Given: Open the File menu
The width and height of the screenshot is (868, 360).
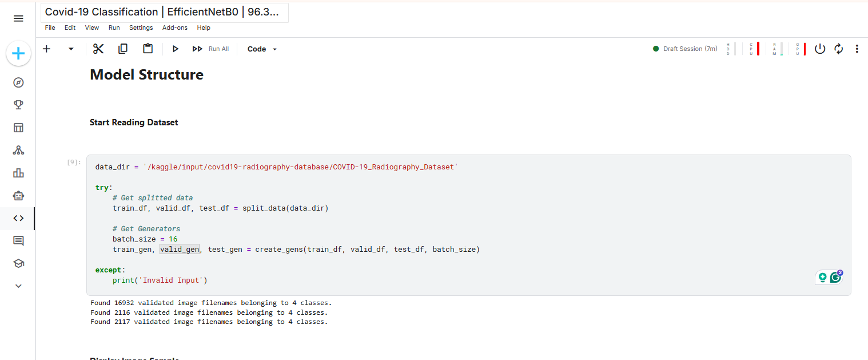Looking at the screenshot, I should (x=50, y=27).
